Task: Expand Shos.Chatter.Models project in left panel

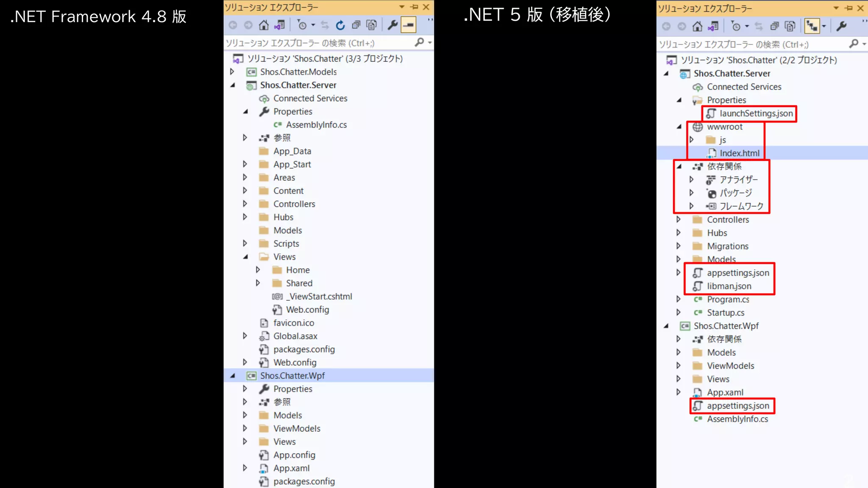Action: tap(232, 72)
